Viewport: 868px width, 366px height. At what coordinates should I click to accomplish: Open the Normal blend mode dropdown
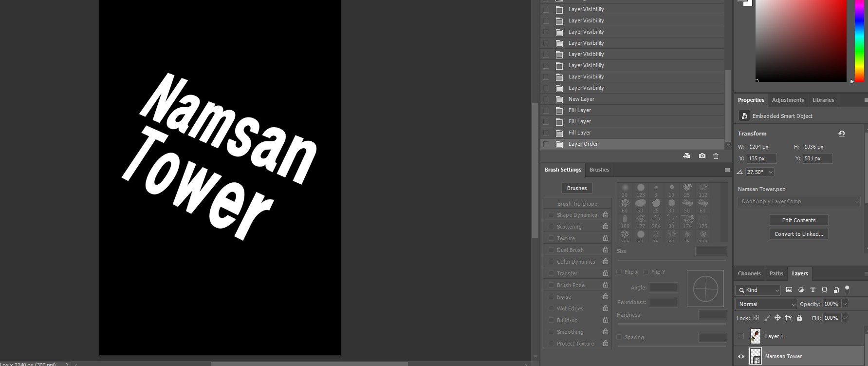(766, 304)
